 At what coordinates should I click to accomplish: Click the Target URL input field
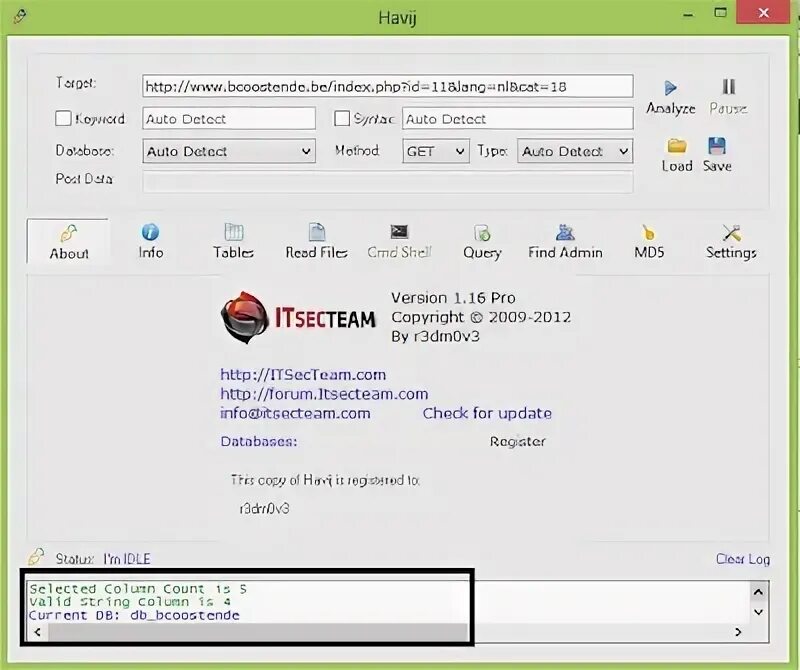click(x=388, y=86)
